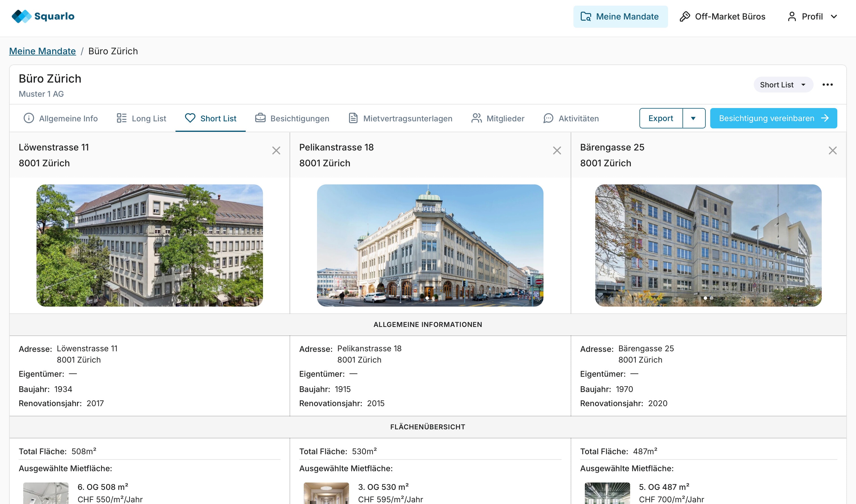Click Besichtigung vereinbaren button
Image resolution: width=856 pixels, height=504 pixels.
[773, 118]
